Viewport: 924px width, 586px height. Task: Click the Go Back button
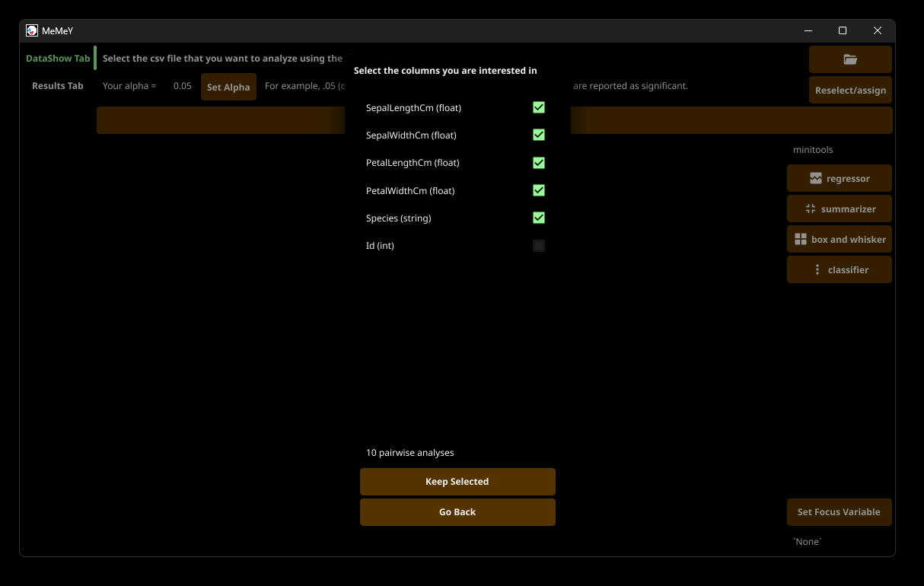(457, 512)
